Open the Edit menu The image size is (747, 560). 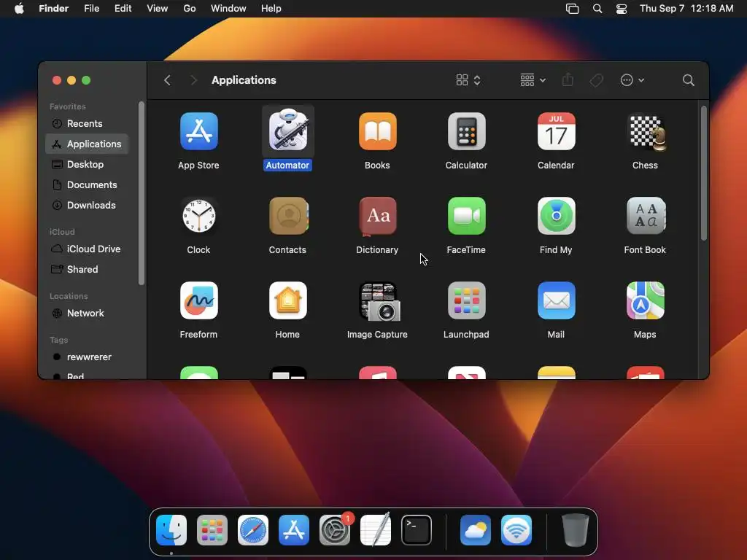tap(123, 9)
